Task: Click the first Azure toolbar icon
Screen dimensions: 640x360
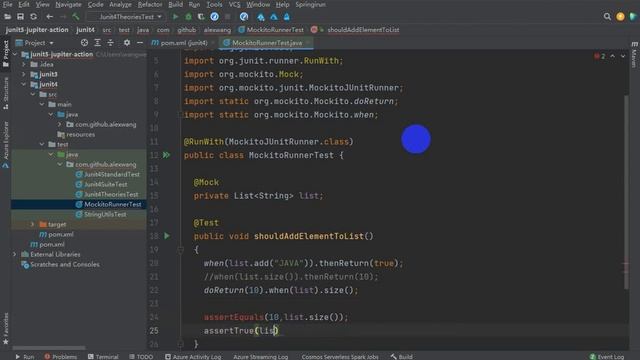Action: pos(260,17)
